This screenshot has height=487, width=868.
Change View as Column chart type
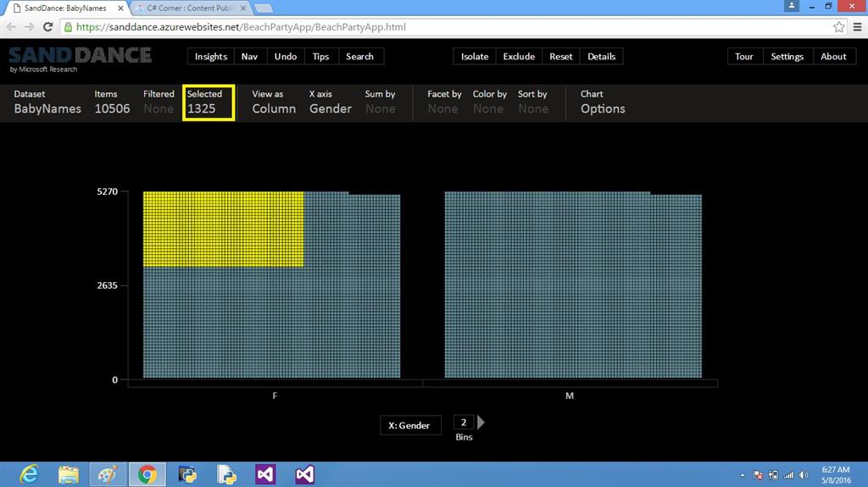point(274,102)
